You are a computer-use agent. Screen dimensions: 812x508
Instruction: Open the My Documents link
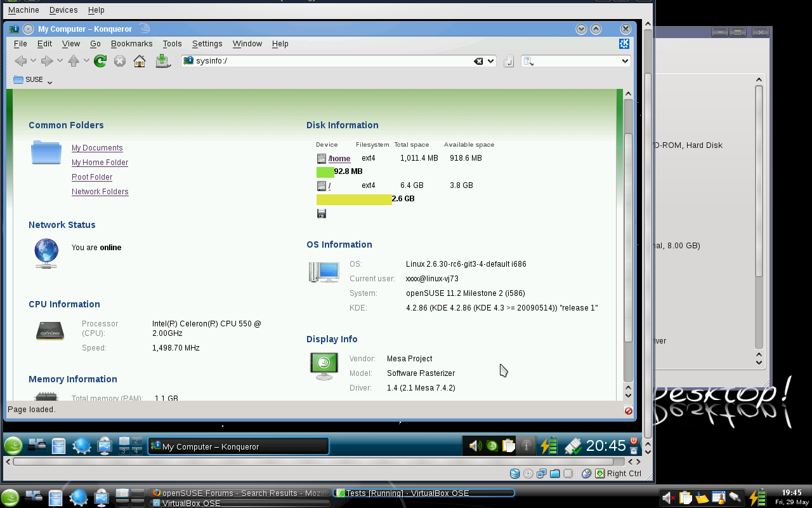click(97, 148)
